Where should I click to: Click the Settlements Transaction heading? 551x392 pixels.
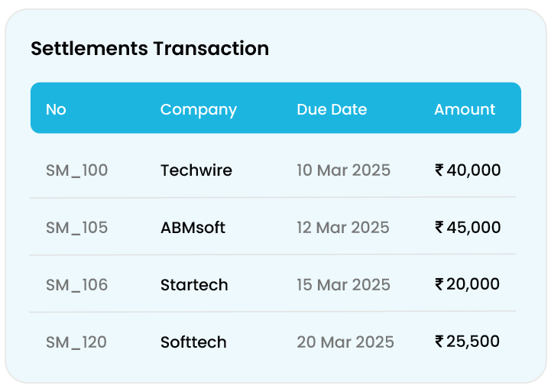click(x=150, y=49)
